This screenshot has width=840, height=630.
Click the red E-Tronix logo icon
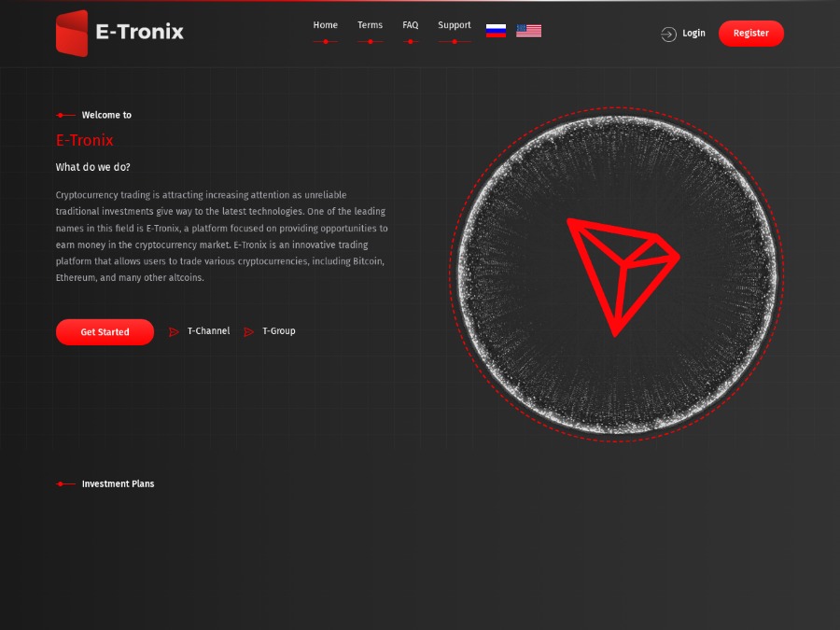(72, 34)
